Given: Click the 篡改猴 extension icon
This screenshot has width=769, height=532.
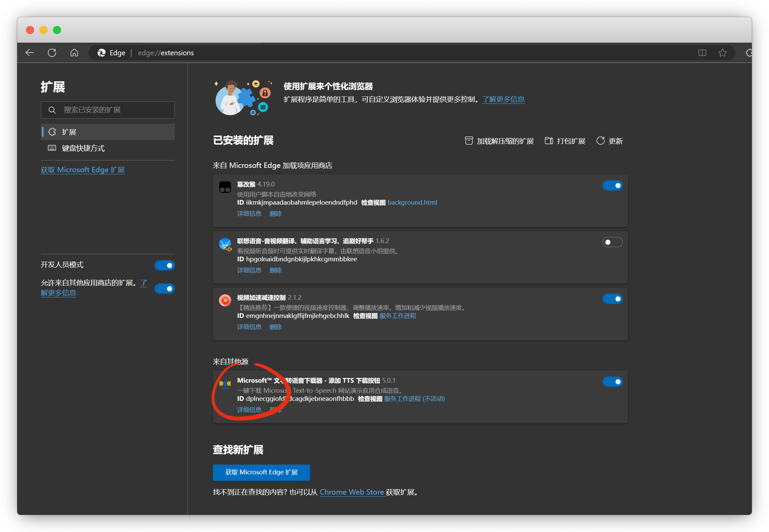Looking at the screenshot, I should point(225,187).
